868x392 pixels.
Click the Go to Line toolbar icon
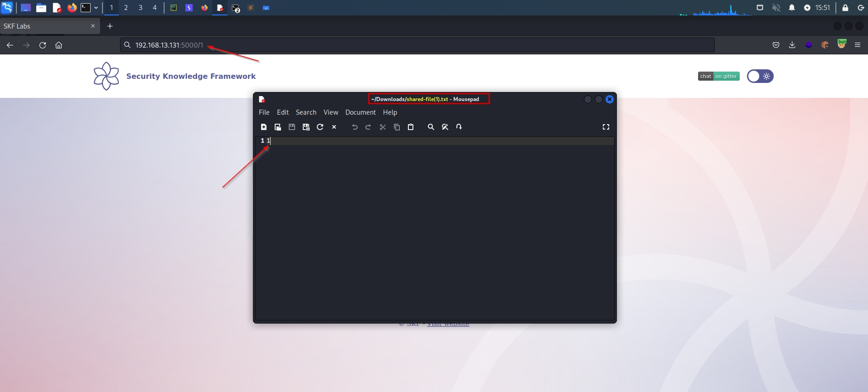point(459,127)
